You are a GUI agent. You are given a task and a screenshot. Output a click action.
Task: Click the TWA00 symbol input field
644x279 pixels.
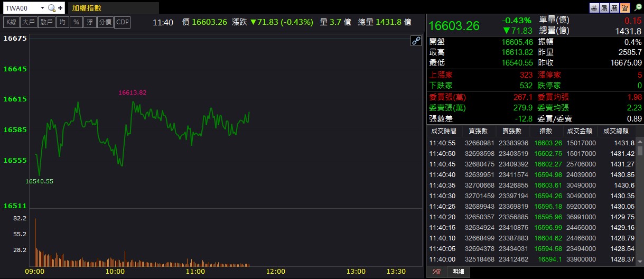tap(21, 8)
